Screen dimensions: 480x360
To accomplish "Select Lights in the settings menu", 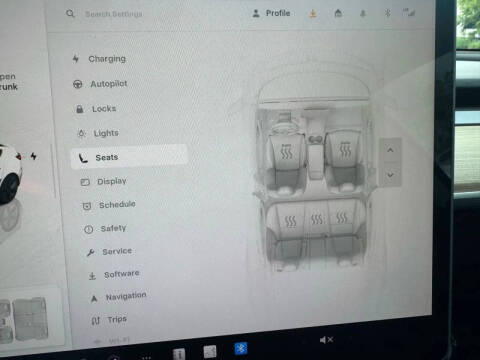I will (98, 133).
